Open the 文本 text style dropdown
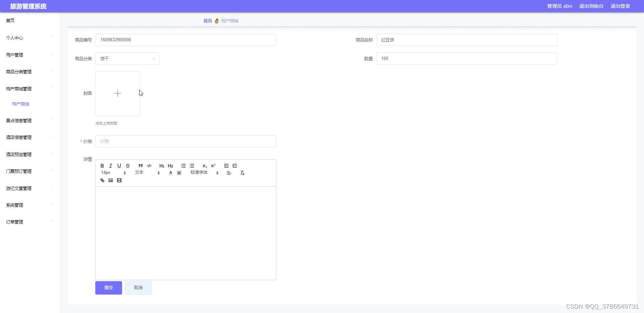This screenshot has height=313, width=644. pyautogui.click(x=147, y=173)
